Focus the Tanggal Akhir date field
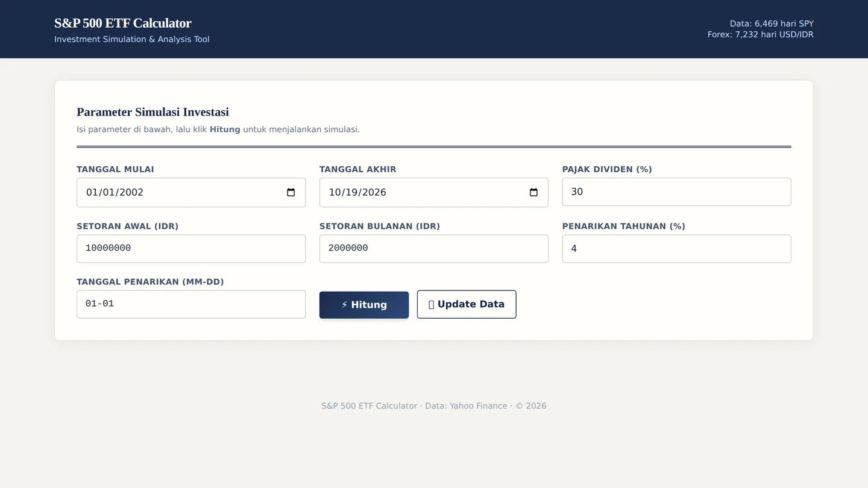The image size is (868, 488). click(434, 193)
